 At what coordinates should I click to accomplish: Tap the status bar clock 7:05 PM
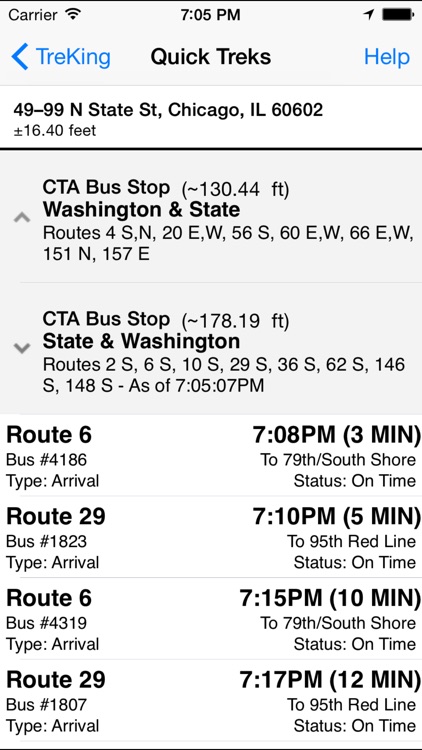click(211, 15)
